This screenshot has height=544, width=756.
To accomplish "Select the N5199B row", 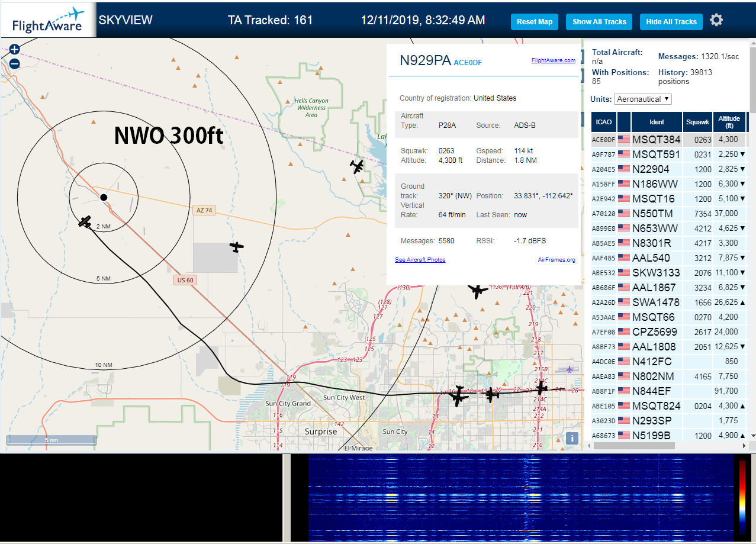I will click(668, 436).
